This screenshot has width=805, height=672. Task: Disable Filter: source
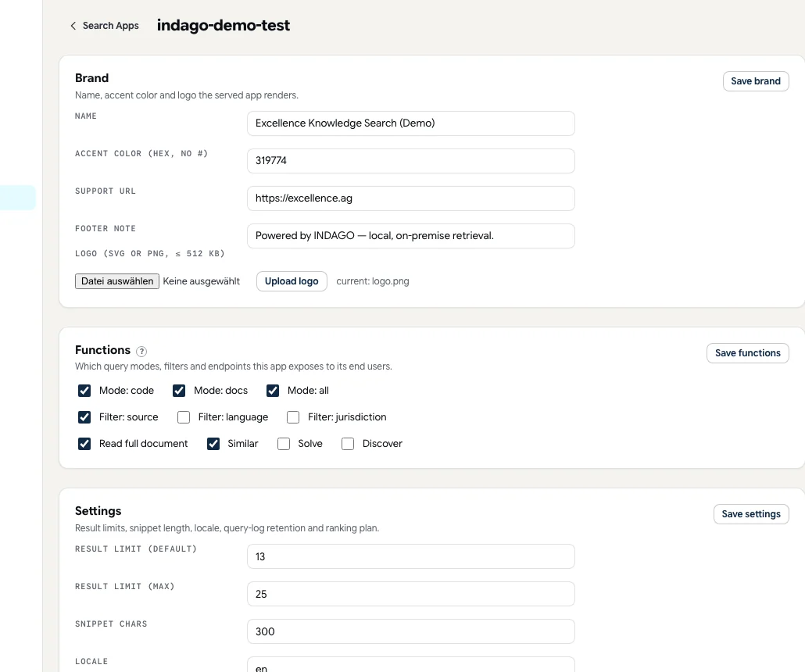(84, 417)
